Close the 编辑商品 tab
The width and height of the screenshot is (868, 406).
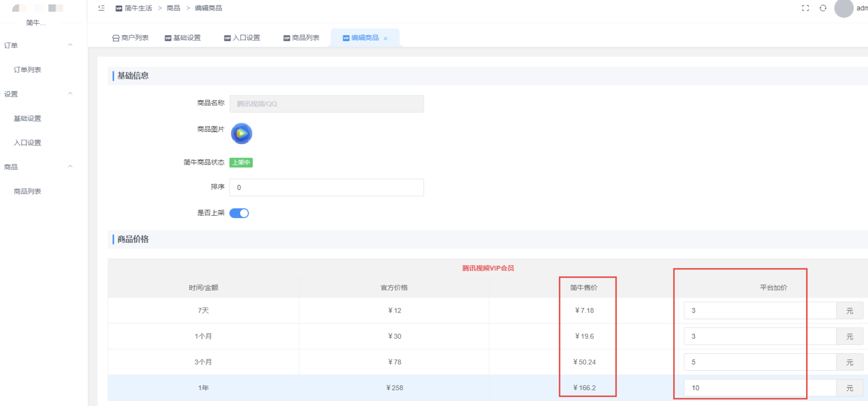386,38
